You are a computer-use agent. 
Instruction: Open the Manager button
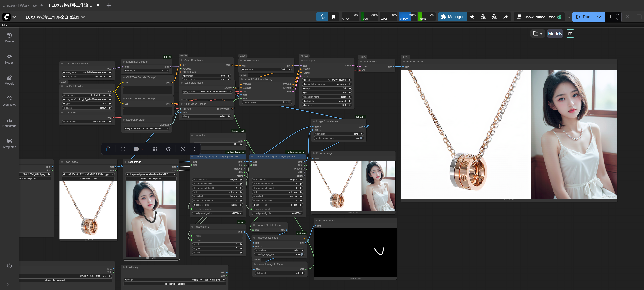(452, 17)
